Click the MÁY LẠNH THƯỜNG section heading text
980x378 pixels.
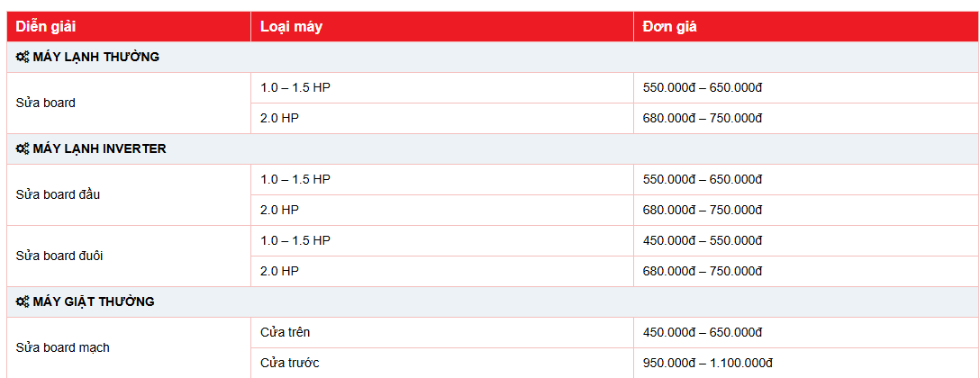(x=95, y=57)
